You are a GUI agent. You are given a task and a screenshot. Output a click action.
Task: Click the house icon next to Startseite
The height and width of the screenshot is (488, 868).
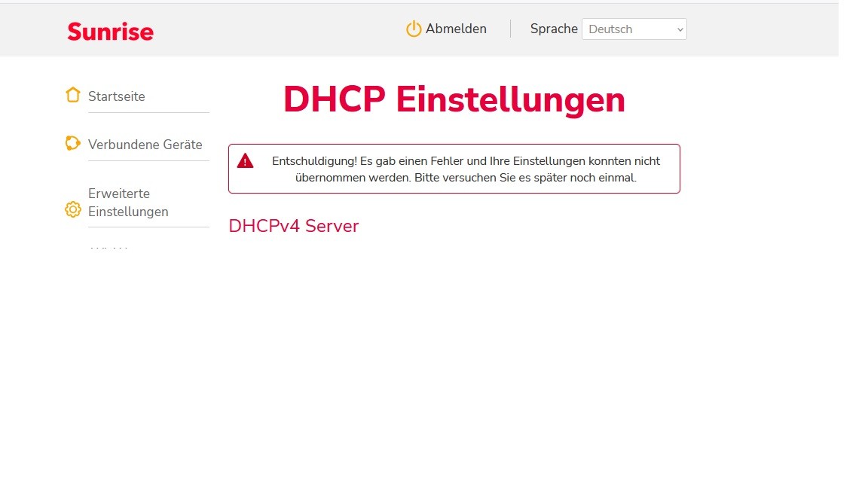click(x=72, y=95)
